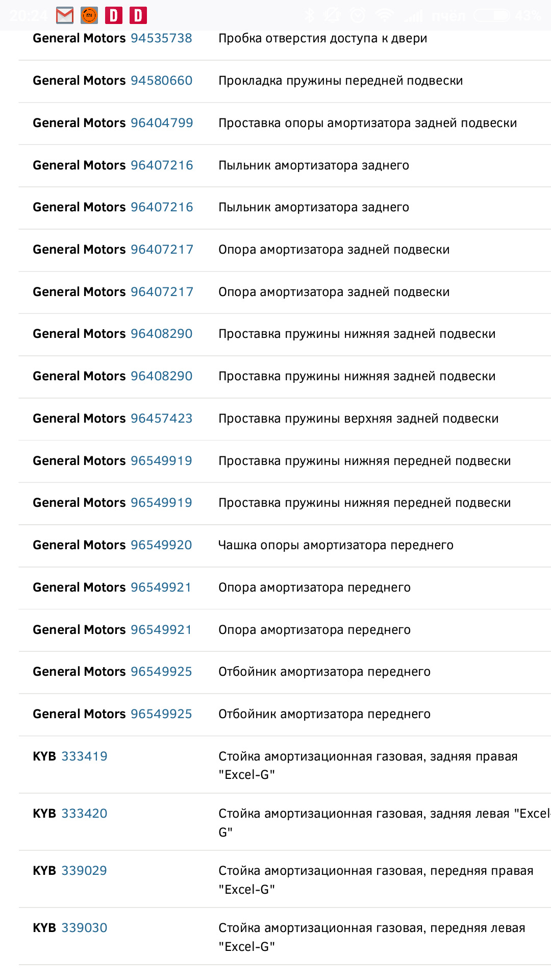Tap the silent mode status icon
This screenshot has height=980, width=551.
click(x=332, y=16)
